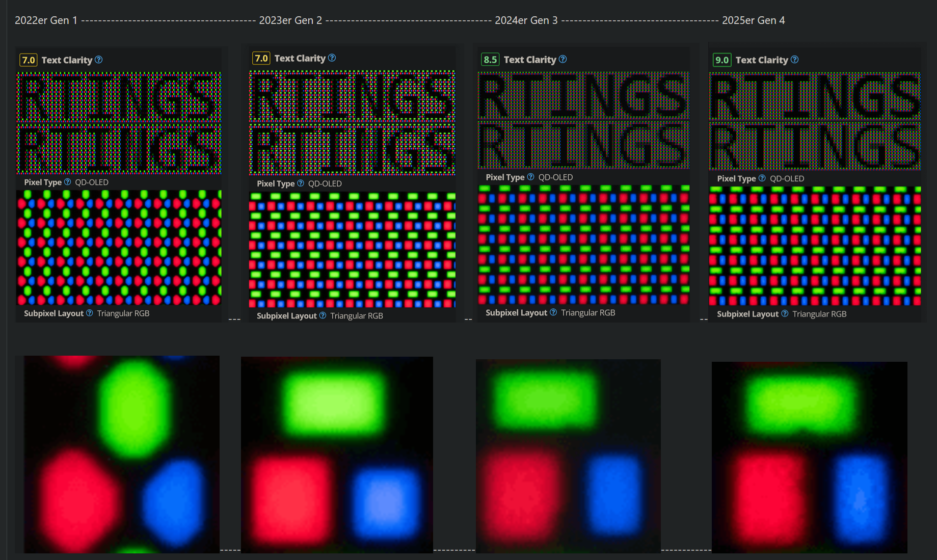Image resolution: width=937 pixels, height=560 pixels.
Task: Show Subpixel Layout help in Gen 3 panel
Action: [553, 312]
